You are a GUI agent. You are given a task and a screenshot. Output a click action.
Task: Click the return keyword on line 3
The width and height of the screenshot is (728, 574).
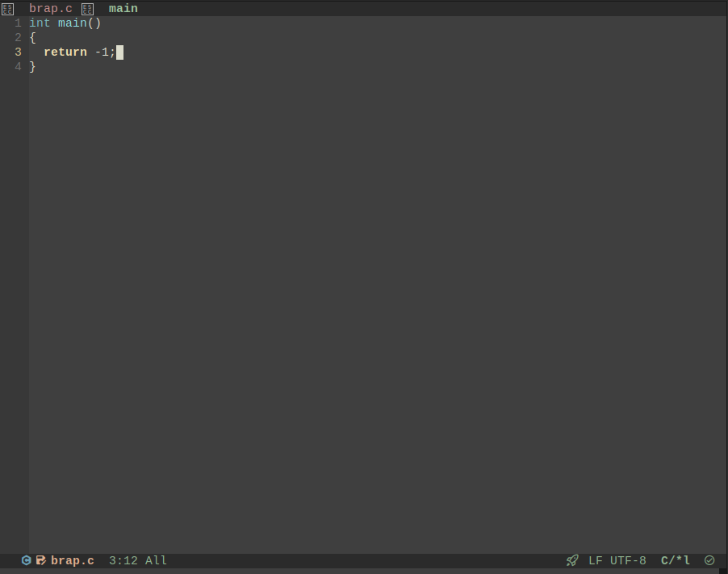click(x=65, y=52)
